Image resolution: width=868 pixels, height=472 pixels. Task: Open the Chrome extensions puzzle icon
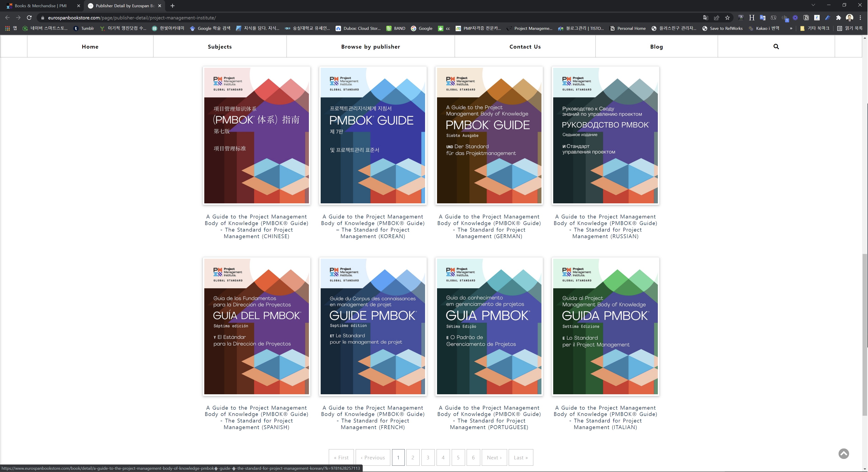coord(838,18)
